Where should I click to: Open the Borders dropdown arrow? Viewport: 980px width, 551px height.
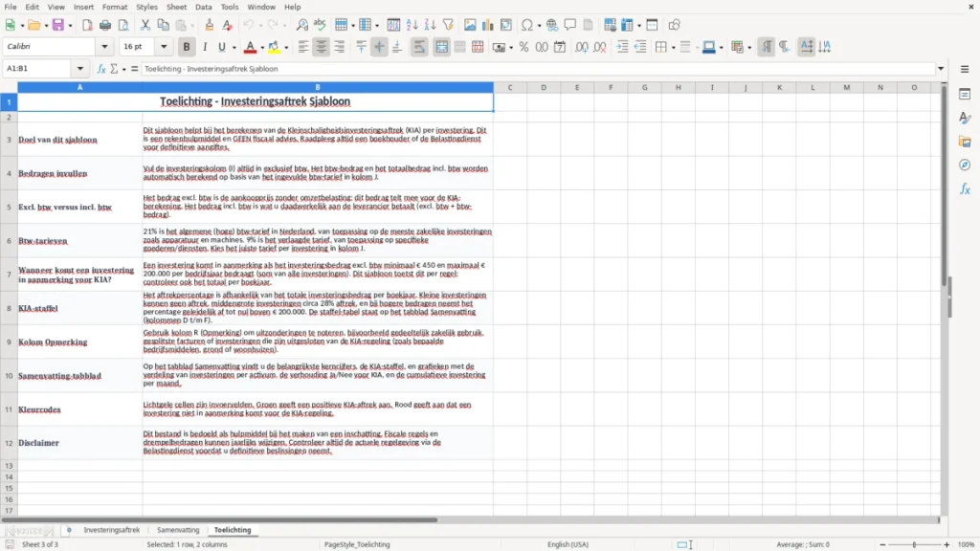[x=673, y=48]
